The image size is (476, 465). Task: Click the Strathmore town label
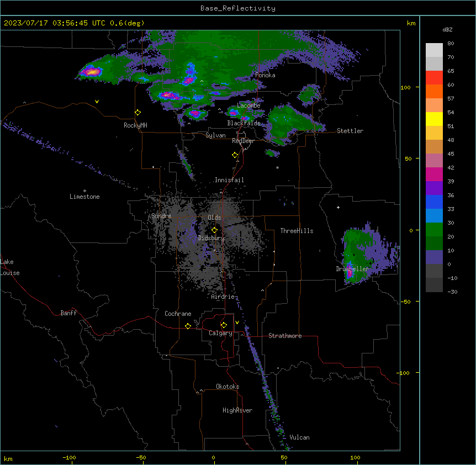pos(285,336)
